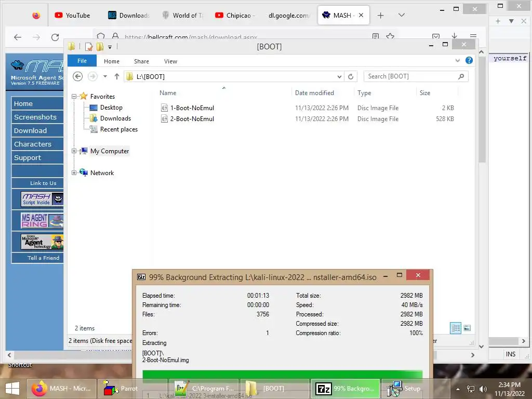Click the Explorer help question mark icon
532x399 pixels.
pyautogui.click(x=469, y=60)
